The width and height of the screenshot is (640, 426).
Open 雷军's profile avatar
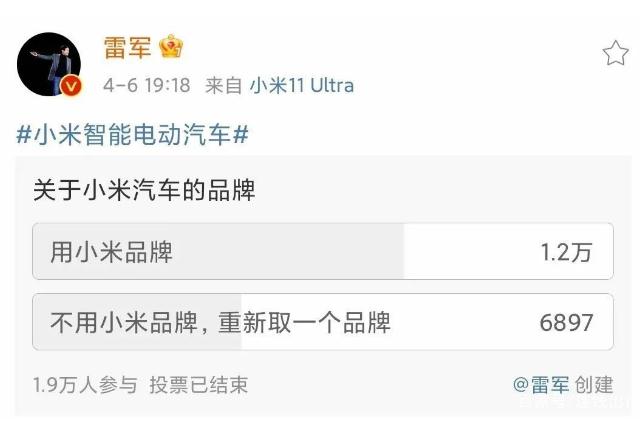tap(49, 64)
